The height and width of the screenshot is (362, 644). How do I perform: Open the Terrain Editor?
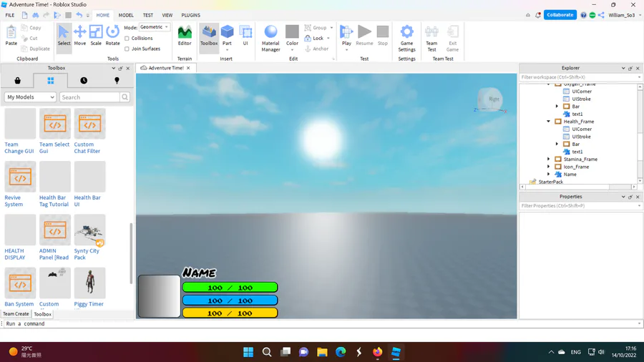coord(185,35)
